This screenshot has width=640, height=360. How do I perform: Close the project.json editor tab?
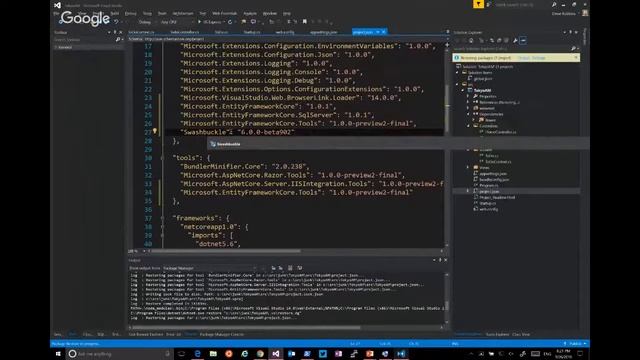pos(384,32)
